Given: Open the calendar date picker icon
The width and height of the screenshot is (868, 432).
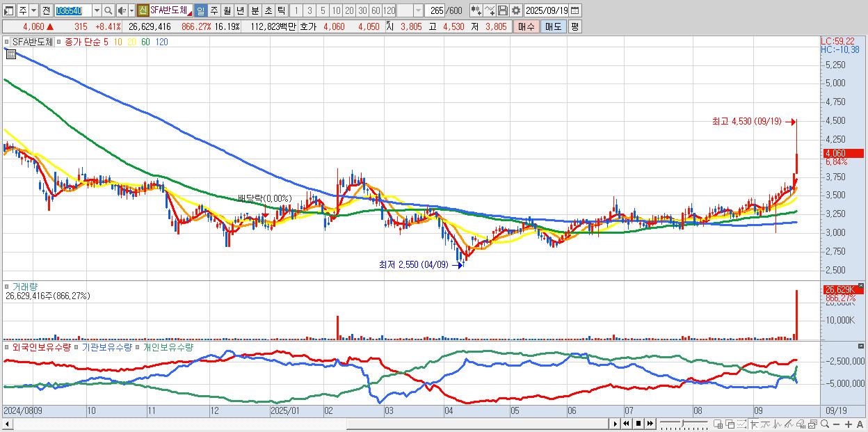Looking at the screenshot, I should coord(574,10).
